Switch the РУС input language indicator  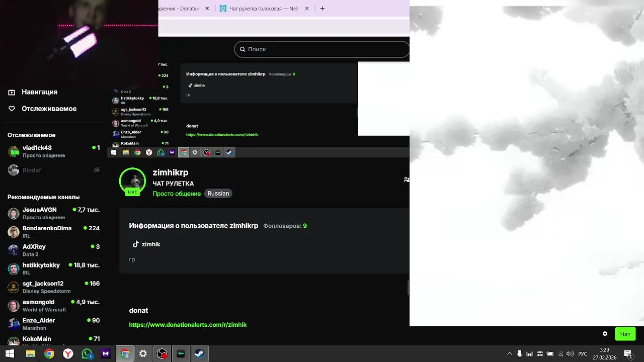coord(583,354)
